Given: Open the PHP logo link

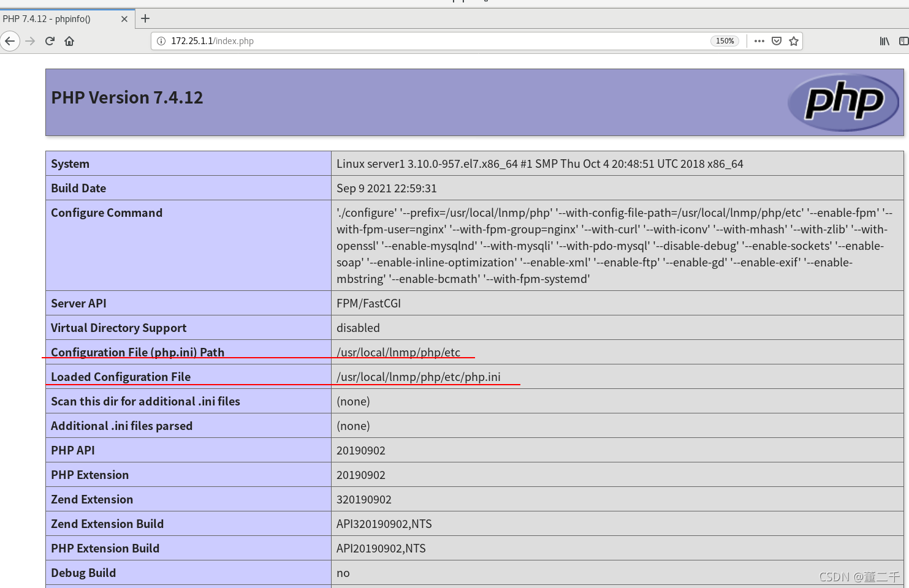Looking at the screenshot, I should (x=843, y=102).
